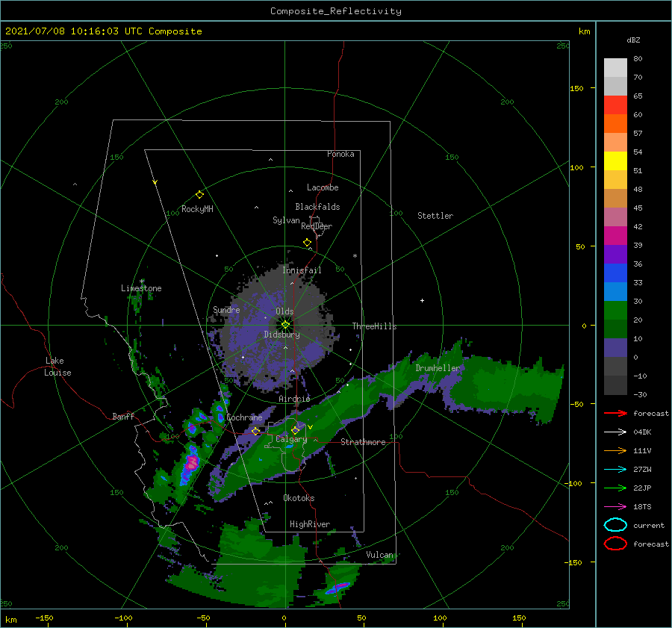
Task: Click the ThreeHills city label
Action: [374, 326]
